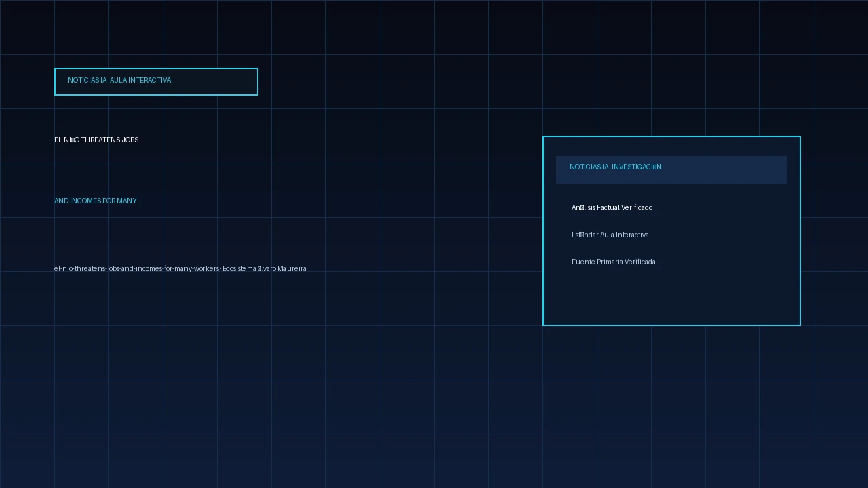Click the word JOBS in the headline
This screenshot has height=488, width=868.
click(x=130, y=140)
